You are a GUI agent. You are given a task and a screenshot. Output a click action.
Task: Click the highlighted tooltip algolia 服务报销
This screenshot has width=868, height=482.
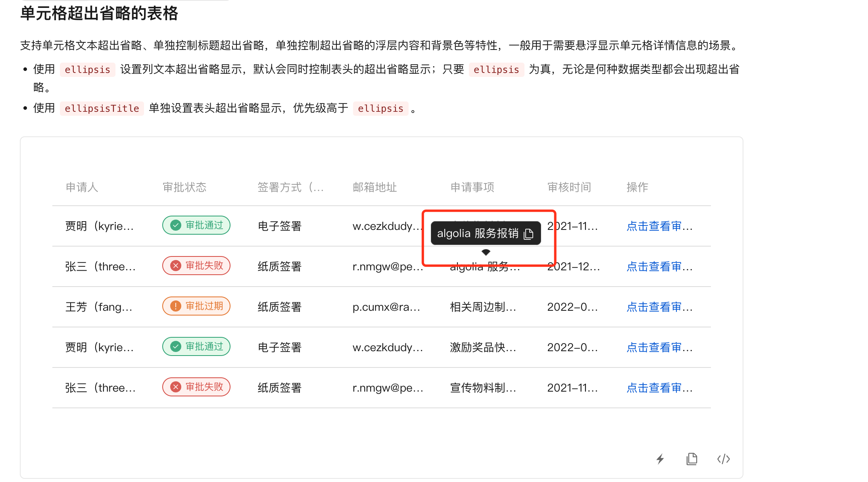pyautogui.click(x=478, y=233)
